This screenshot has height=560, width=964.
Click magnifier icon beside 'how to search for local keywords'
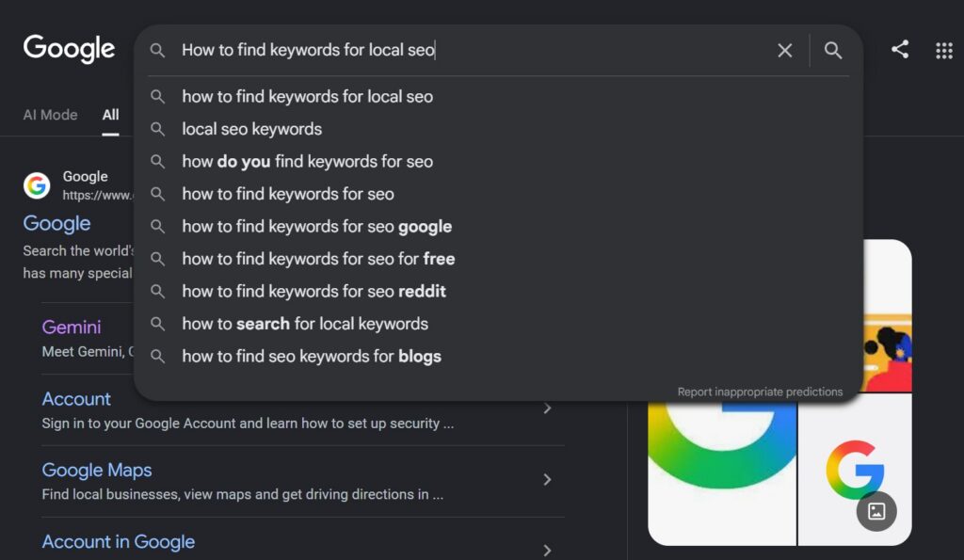pos(157,324)
